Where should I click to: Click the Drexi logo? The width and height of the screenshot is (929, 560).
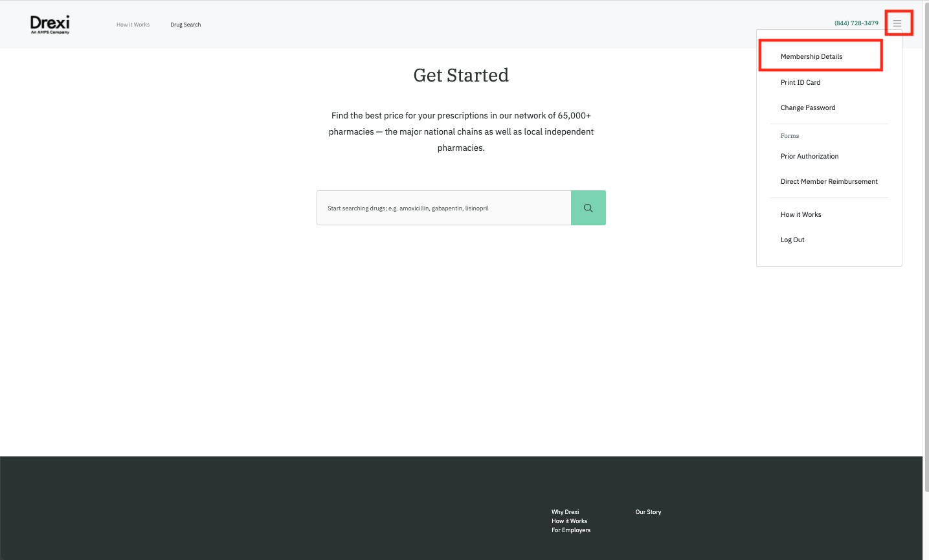click(x=50, y=25)
